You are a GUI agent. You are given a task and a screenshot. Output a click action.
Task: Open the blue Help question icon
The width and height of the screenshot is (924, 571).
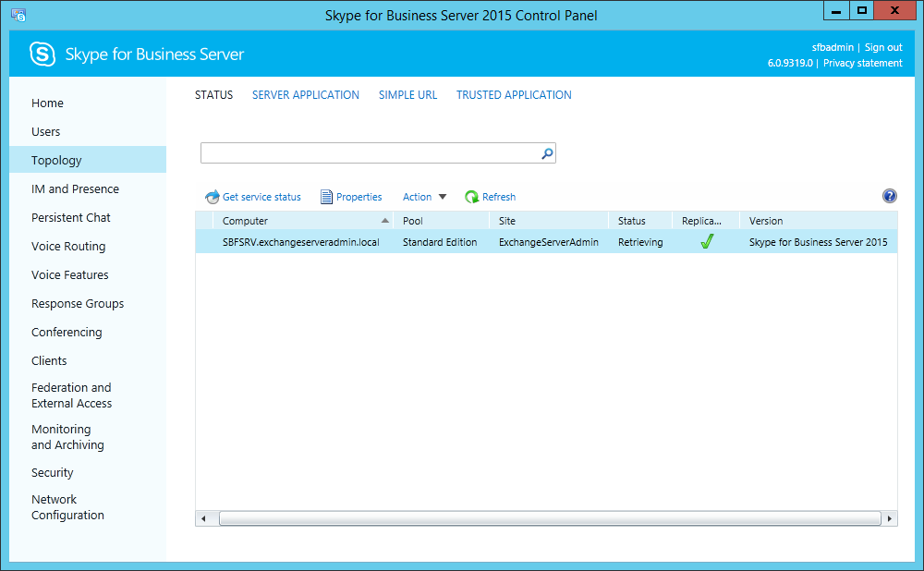(889, 196)
